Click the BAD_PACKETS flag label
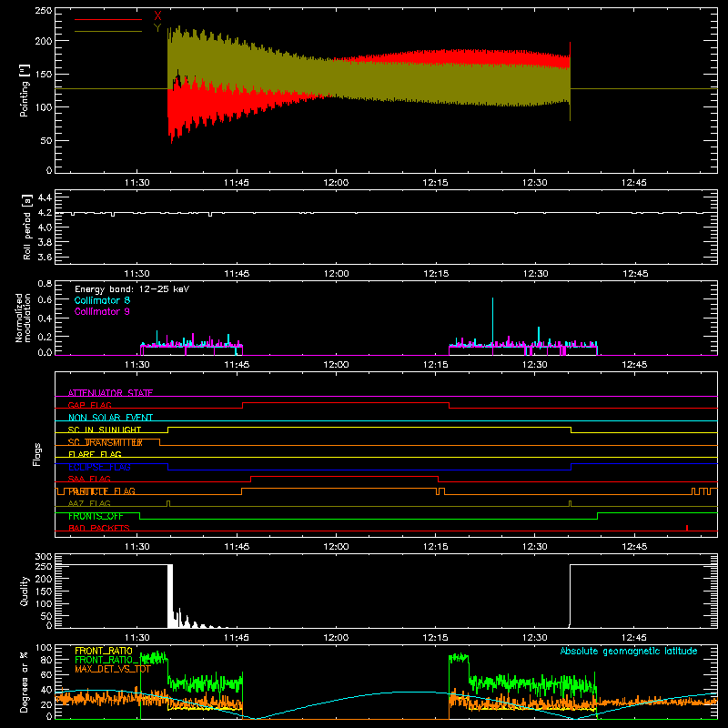728x728 pixels. coord(99,528)
